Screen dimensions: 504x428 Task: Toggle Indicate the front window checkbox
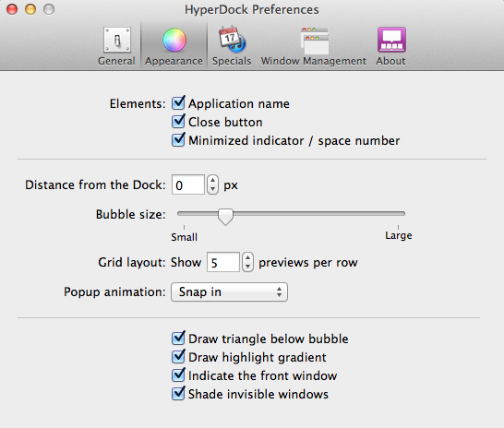pos(178,375)
